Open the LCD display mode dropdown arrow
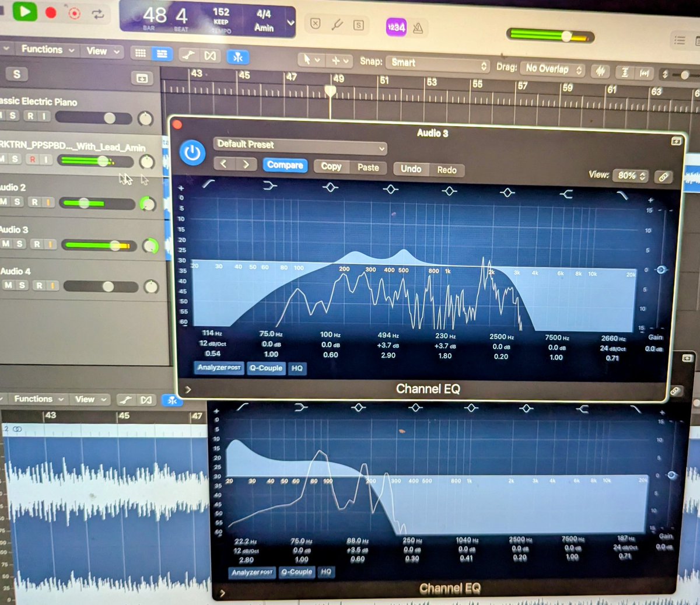This screenshot has height=605, width=700. point(290,23)
